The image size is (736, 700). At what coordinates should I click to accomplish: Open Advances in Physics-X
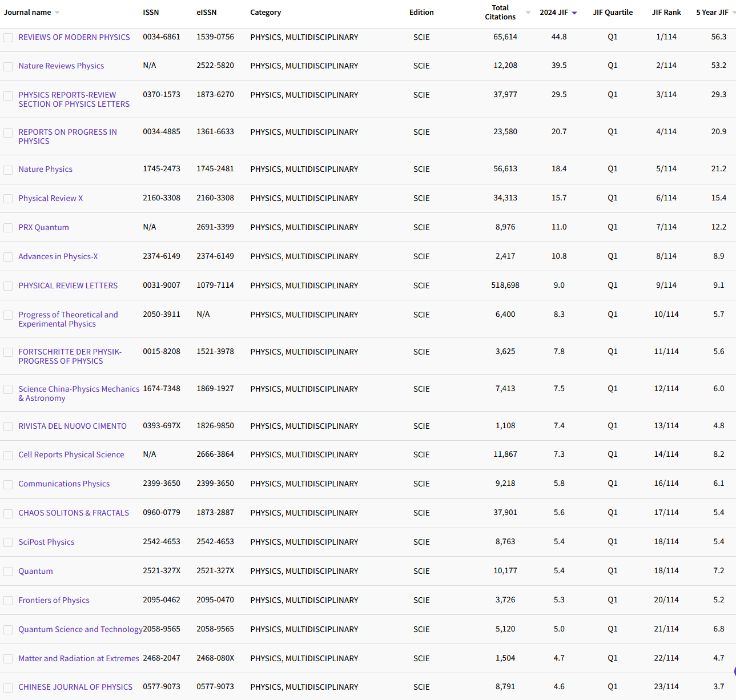coord(58,256)
